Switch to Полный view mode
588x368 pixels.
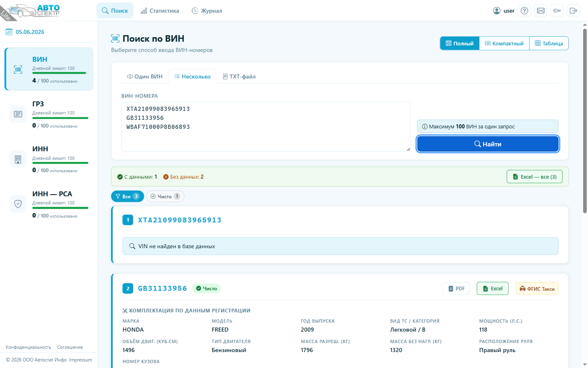(460, 43)
